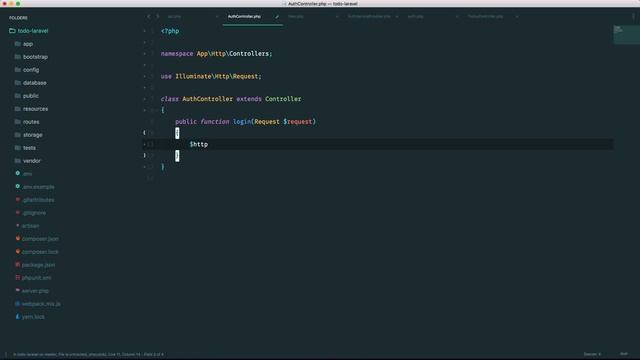Go to next tab with right arrow
Image resolution: width=640 pixels, height=360 pixels.
[x=158, y=17]
